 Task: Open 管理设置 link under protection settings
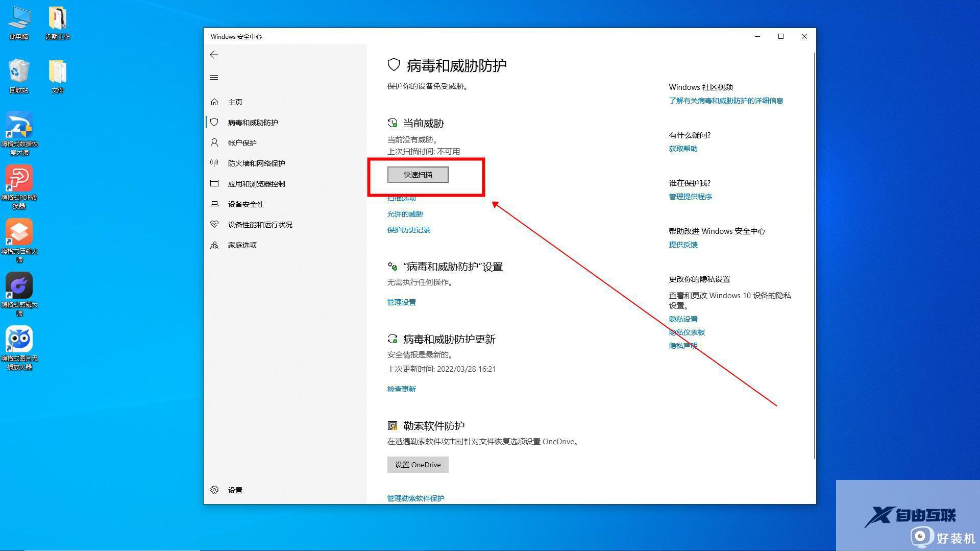[402, 302]
